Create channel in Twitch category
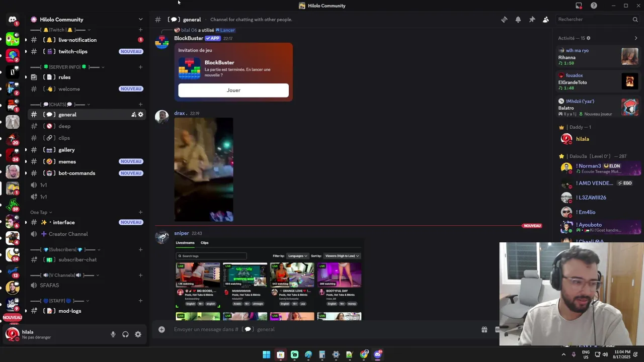 coord(140,30)
